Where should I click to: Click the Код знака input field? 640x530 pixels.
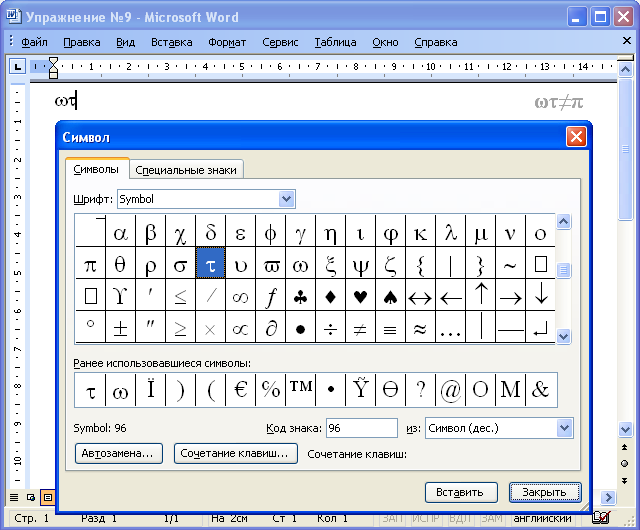[362, 428]
